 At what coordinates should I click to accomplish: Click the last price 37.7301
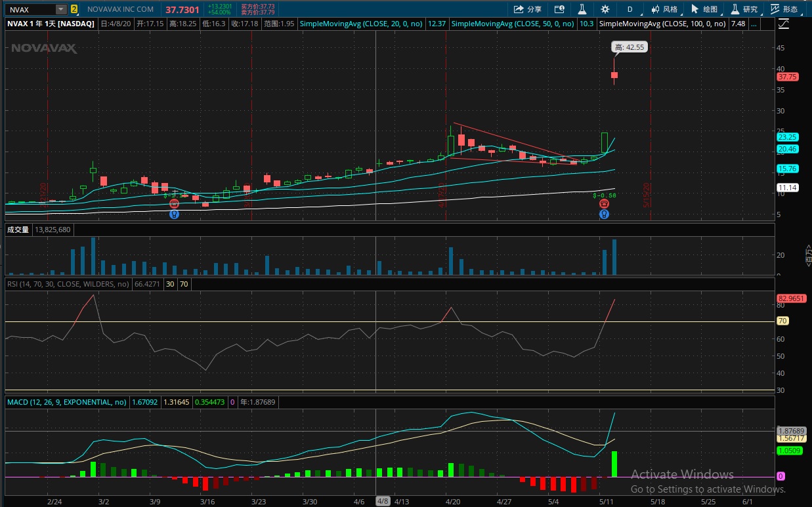(x=181, y=10)
